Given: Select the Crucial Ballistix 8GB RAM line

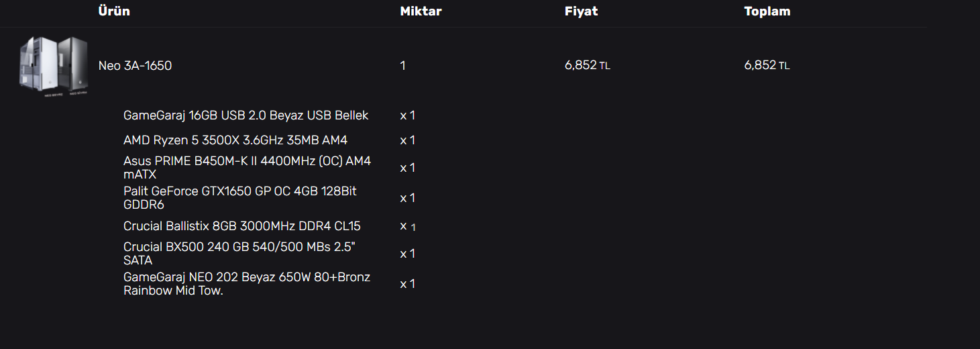Looking at the screenshot, I should [241, 226].
